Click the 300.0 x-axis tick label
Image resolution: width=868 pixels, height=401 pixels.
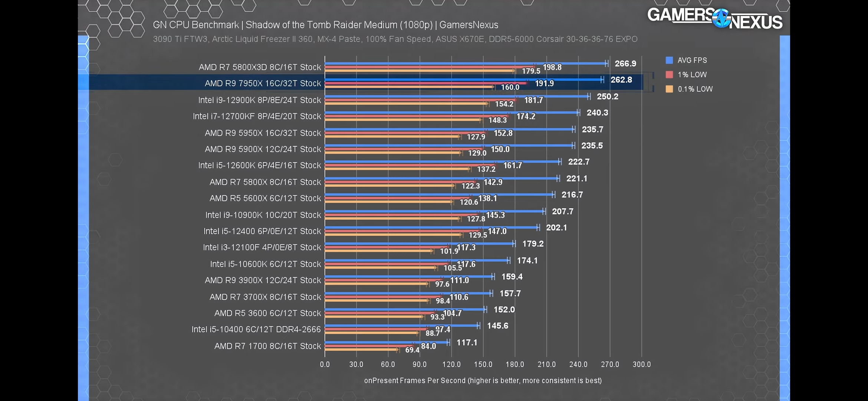[641, 364]
